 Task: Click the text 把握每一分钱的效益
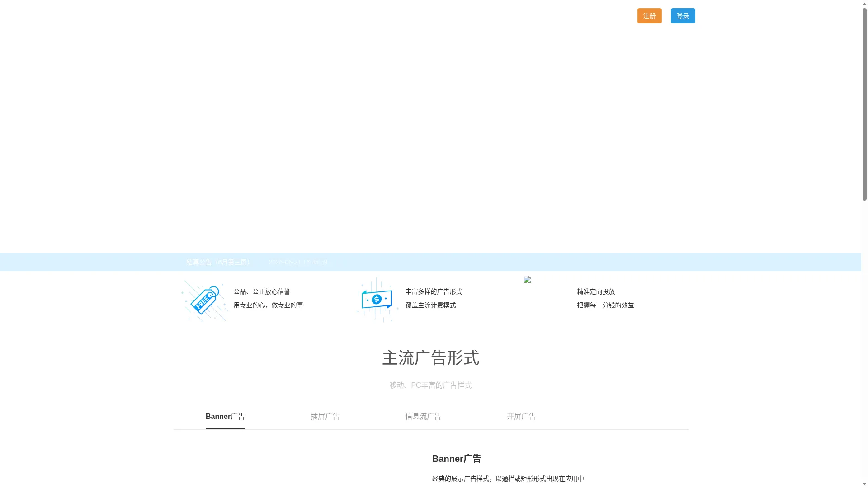(605, 305)
